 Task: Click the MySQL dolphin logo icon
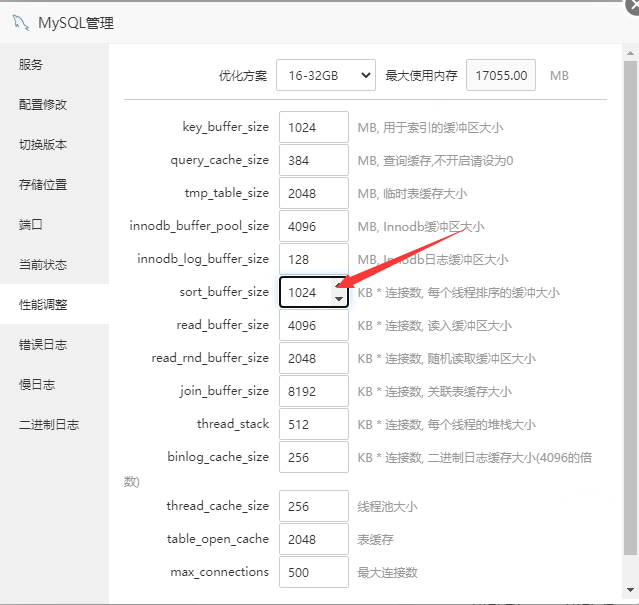[x=20, y=22]
